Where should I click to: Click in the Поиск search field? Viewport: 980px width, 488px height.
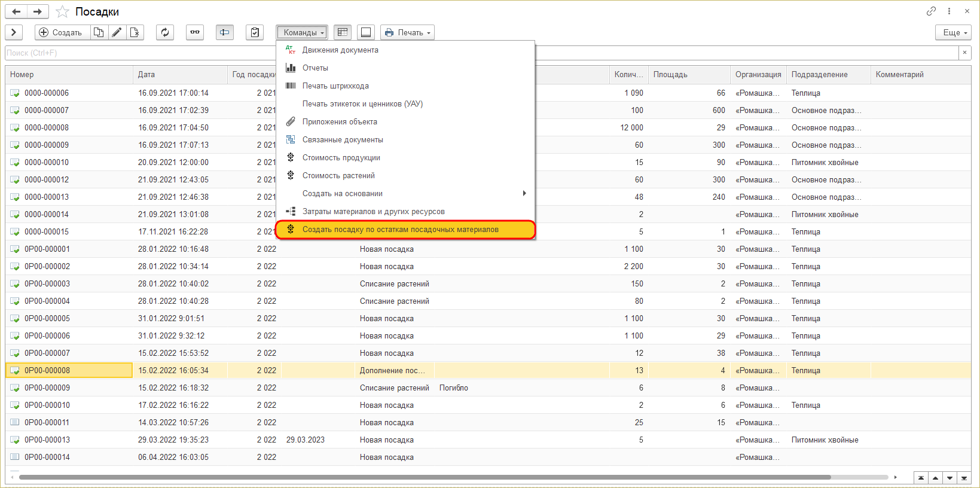point(478,53)
